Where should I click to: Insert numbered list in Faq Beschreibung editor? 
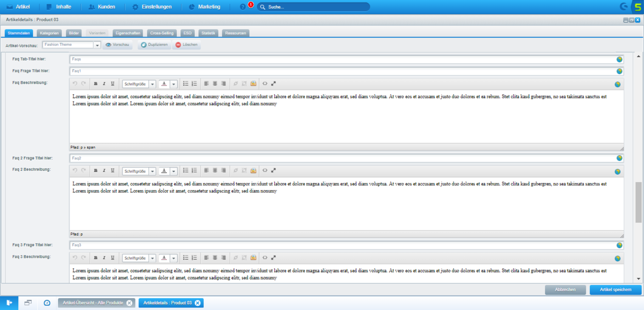194,84
